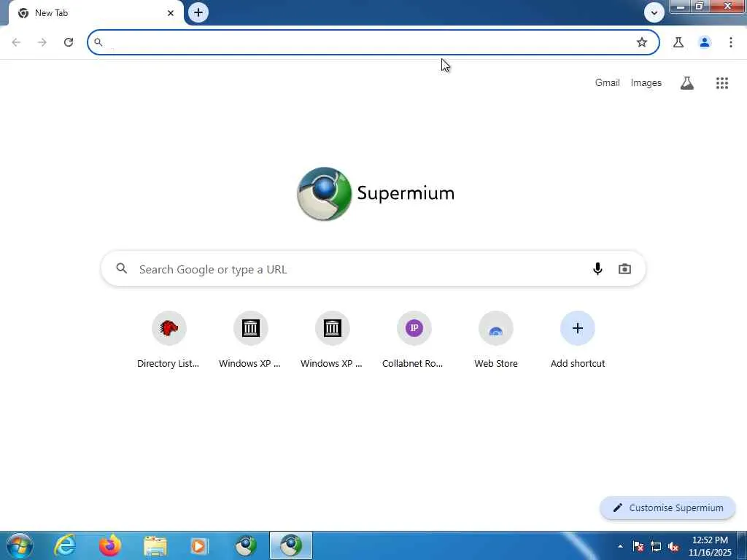Screen dimensions: 747x560
Task: Open Windows Explorer from the taskbar
Action: click(155, 545)
